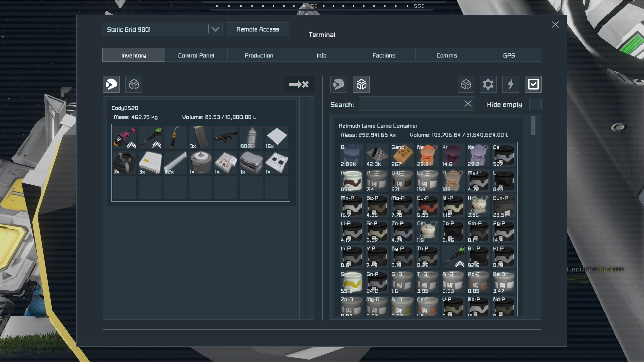Switch to the Production tab
Screen dimensions: 644x362
point(259,55)
